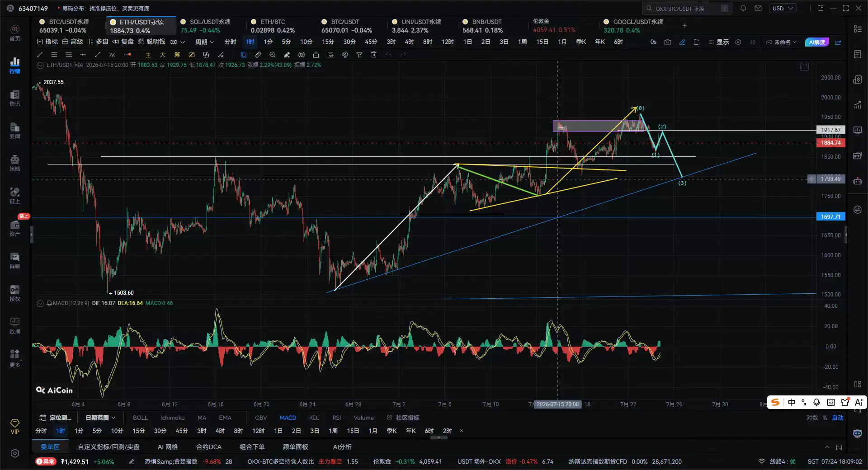Viewport: 868px width, 470px height.
Task: Click the AI解读 button
Action: pos(817,42)
